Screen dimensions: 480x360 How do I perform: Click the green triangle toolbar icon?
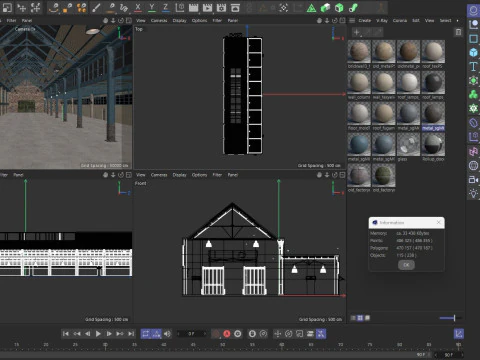[311, 7]
